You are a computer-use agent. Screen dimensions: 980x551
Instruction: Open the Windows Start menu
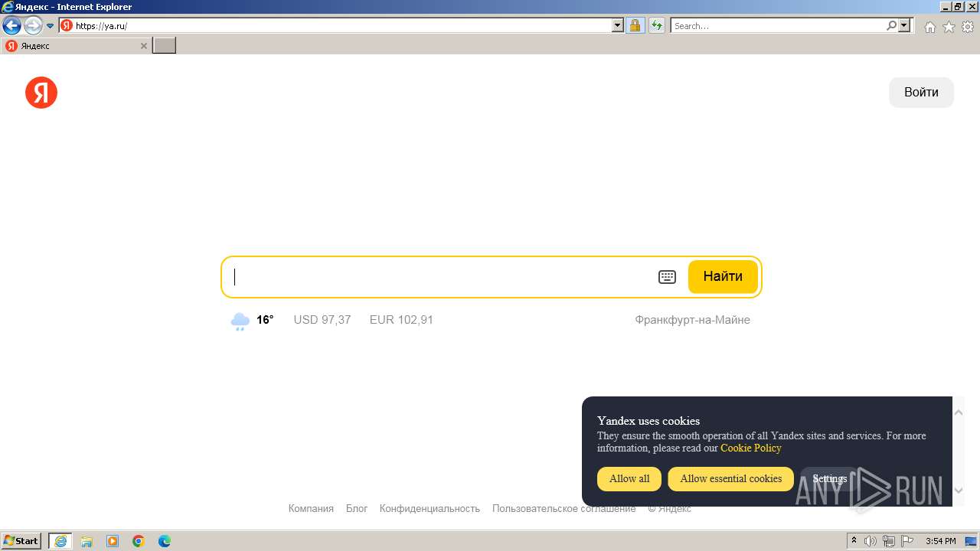(21, 541)
